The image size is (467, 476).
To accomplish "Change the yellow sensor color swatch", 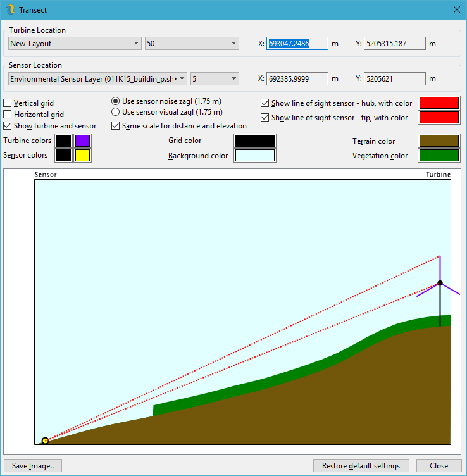I will click(x=83, y=155).
